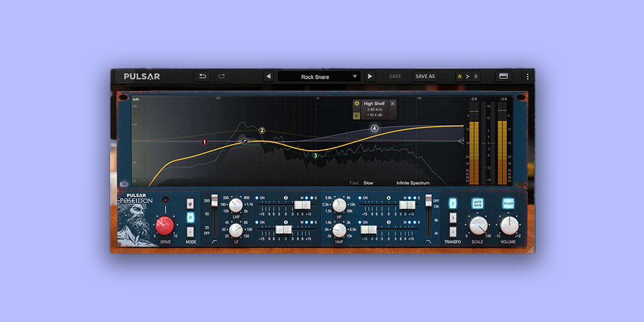Click the redo arrow in the top bar
The image size is (644, 322).
pos(222,77)
